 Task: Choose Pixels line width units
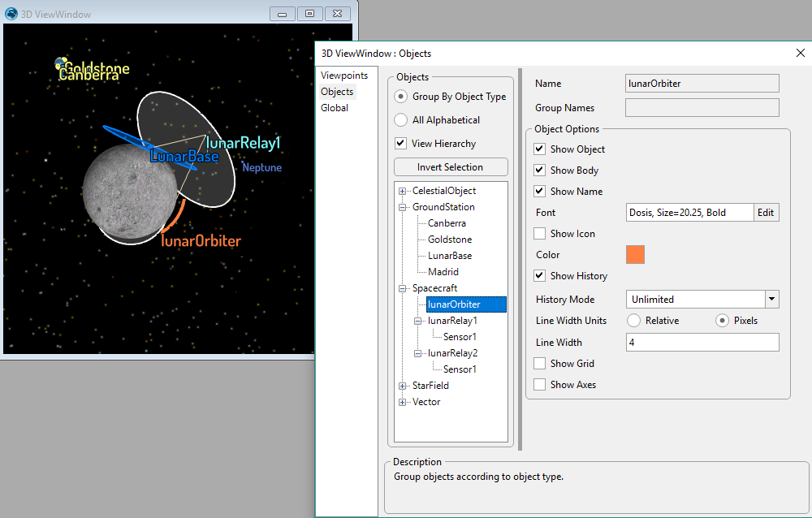click(723, 321)
